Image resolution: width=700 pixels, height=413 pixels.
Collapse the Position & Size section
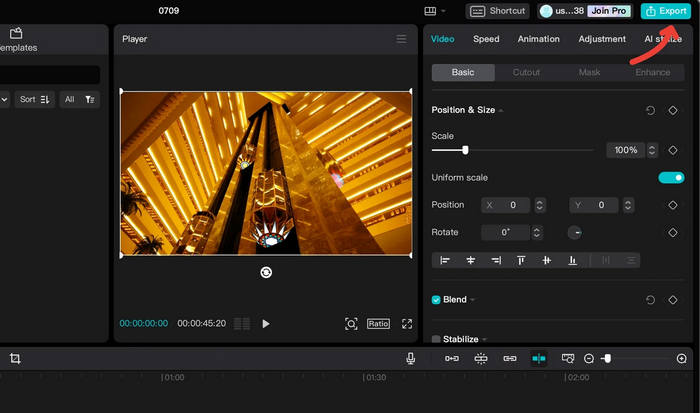coord(501,110)
